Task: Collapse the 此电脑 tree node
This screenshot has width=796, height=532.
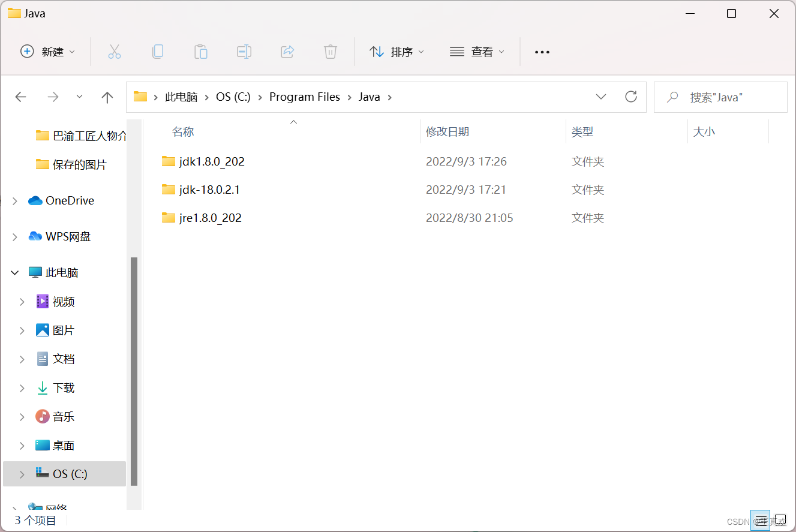Action: click(14, 273)
